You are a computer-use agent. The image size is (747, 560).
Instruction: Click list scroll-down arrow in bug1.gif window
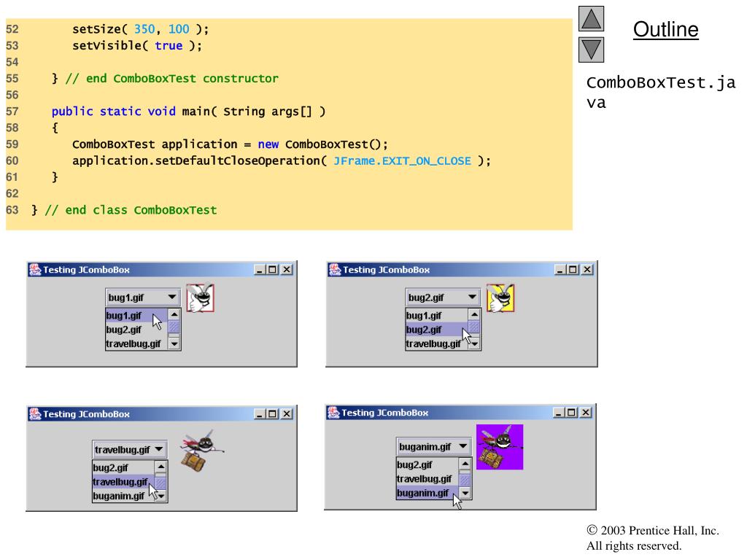coord(174,344)
